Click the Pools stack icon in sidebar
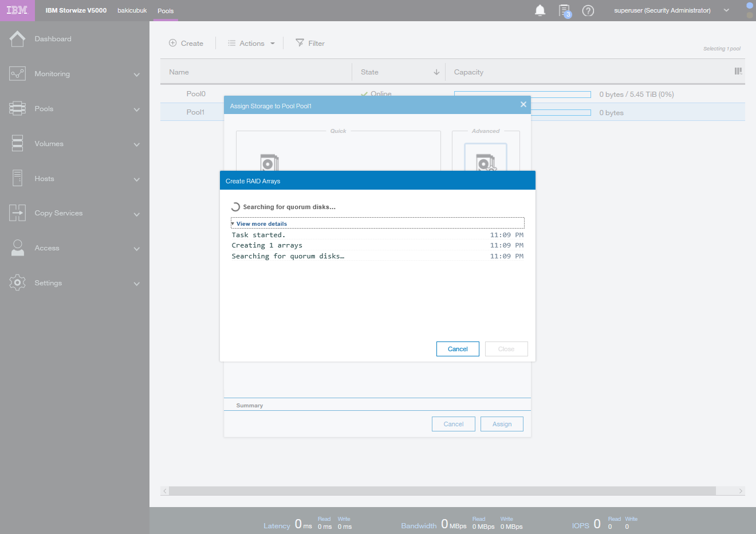This screenshot has width=756, height=534. coord(17,109)
